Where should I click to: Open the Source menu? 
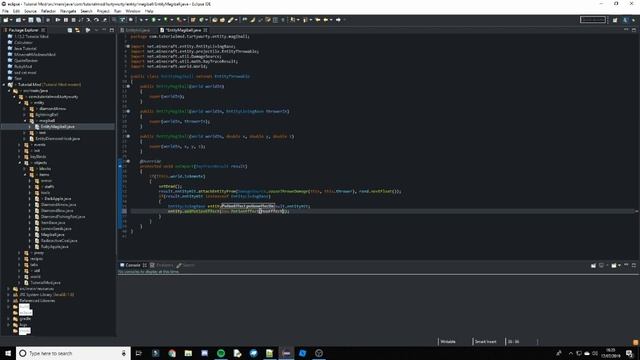coord(30,11)
